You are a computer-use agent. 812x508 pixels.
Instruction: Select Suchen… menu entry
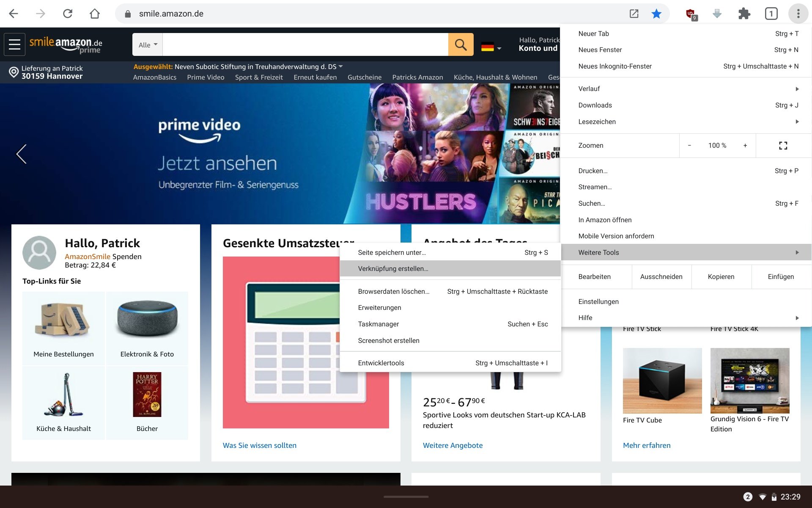pos(686,204)
